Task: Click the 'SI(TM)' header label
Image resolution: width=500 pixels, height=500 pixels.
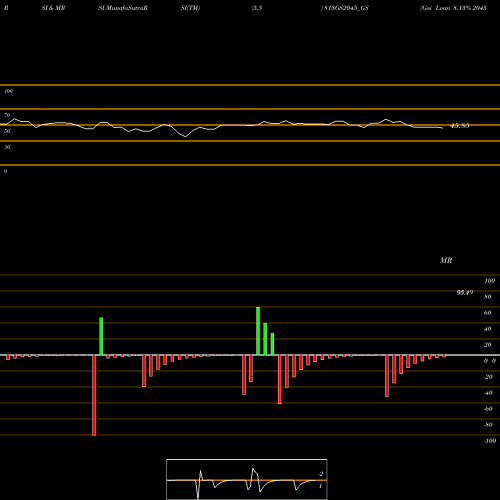Action: coord(190,8)
